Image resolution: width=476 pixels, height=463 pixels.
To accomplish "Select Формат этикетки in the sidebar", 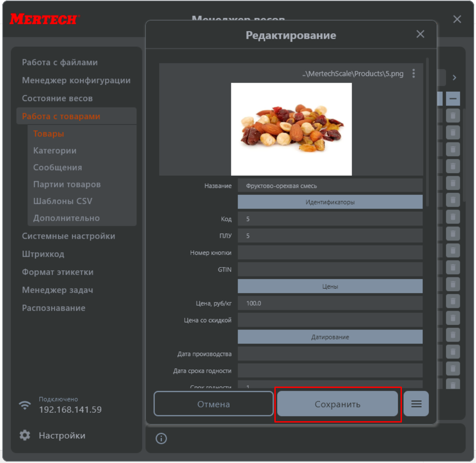I will 57,272.
